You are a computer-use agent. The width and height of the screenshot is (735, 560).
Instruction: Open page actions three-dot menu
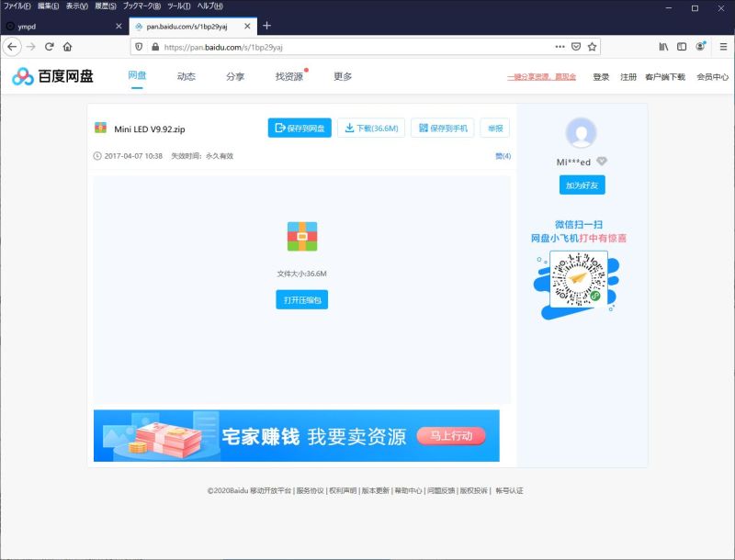(x=560, y=47)
